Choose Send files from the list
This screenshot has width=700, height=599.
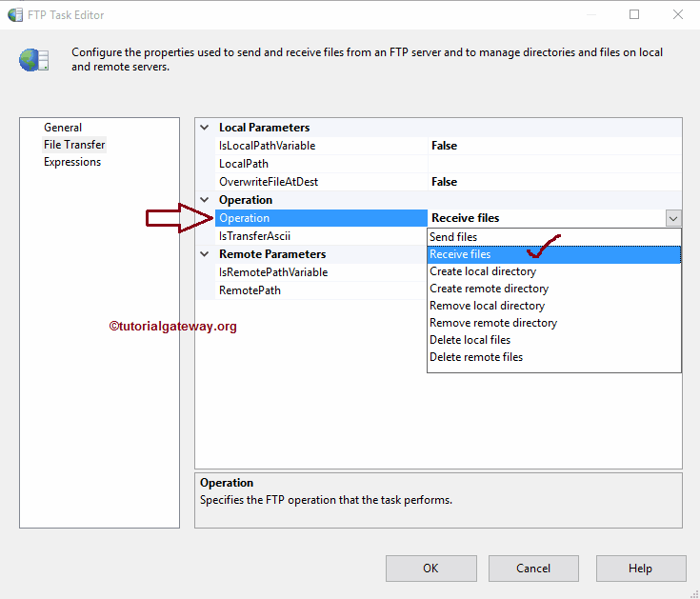click(x=553, y=237)
